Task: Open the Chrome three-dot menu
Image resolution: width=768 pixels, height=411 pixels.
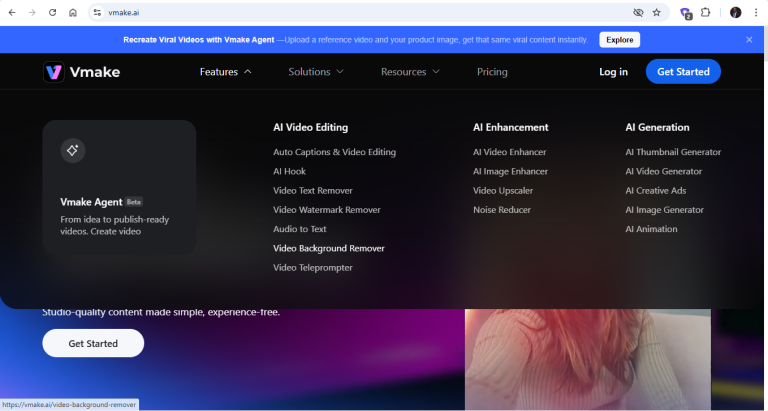Action: (x=756, y=13)
